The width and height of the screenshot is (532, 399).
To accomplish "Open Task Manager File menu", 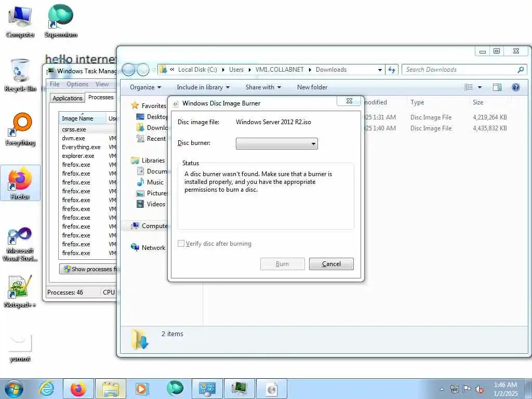I will [55, 84].
